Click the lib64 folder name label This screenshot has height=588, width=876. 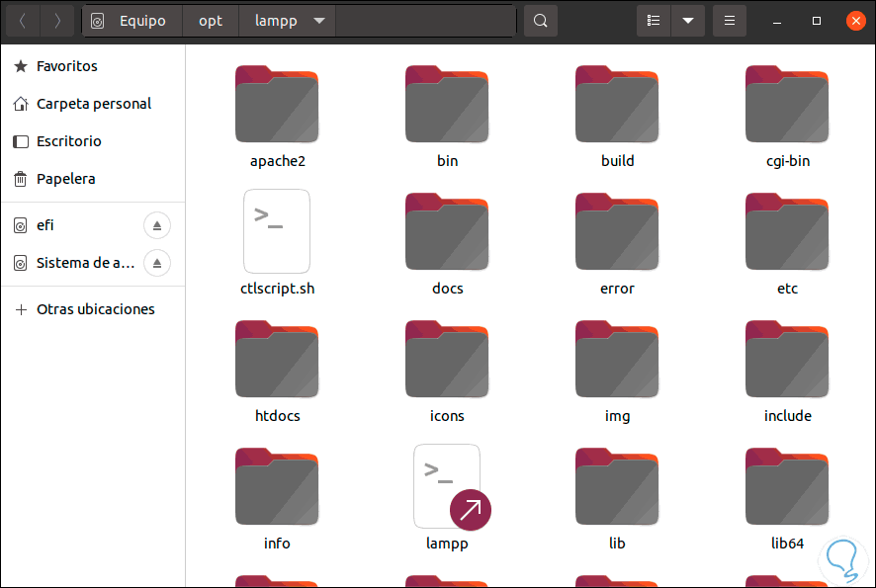(x=787, y=543)
